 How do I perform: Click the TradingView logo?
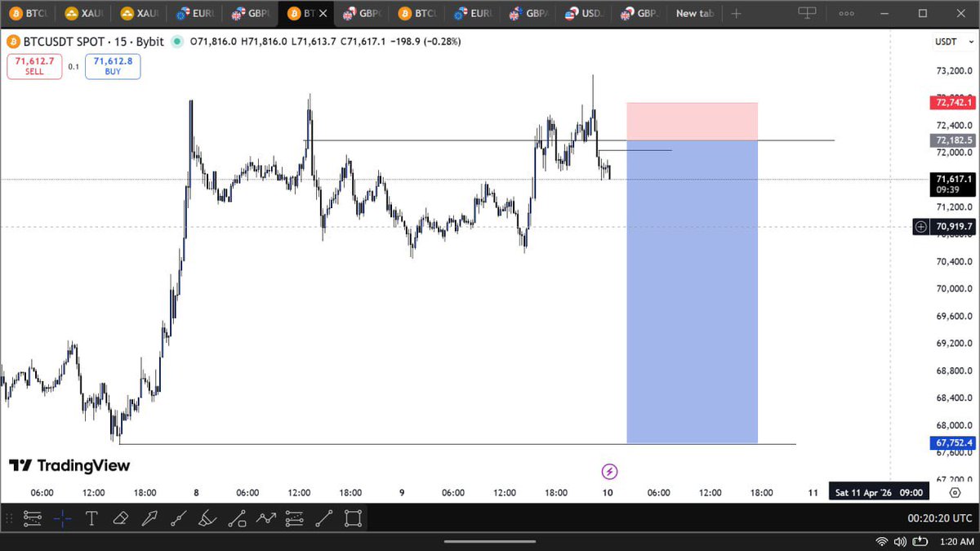[x=69, y=465]
